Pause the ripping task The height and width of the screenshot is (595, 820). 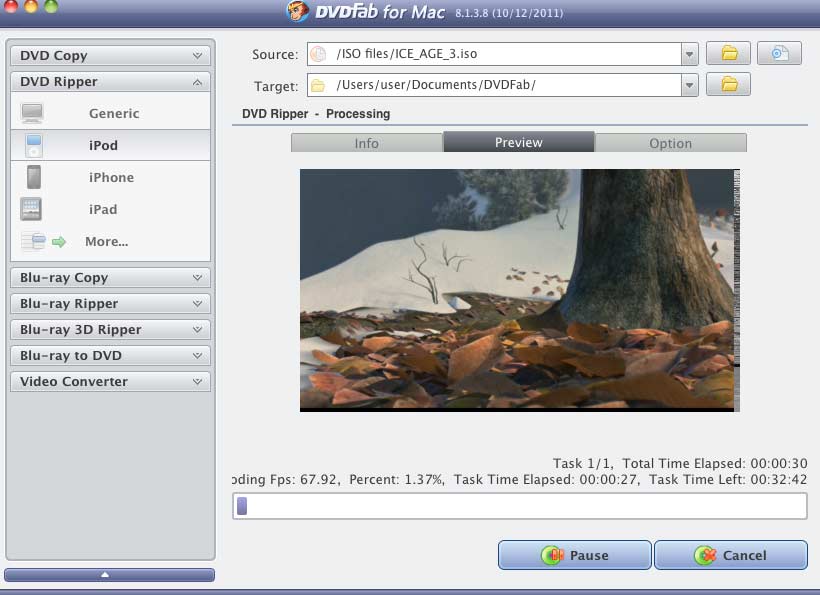click(x=575, y=555)
